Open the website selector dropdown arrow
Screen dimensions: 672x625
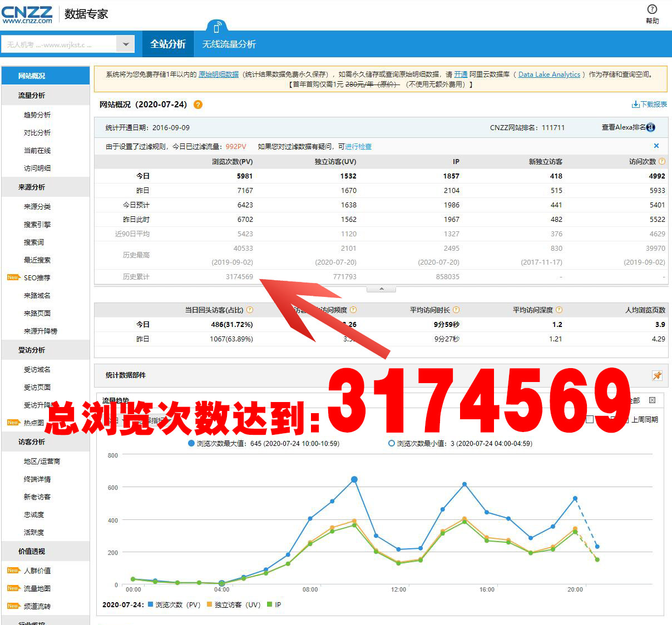[126, 44]
